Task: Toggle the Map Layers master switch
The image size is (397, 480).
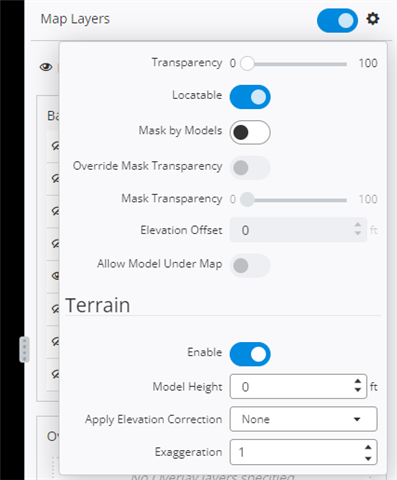Action: click(x=337, y=21)
